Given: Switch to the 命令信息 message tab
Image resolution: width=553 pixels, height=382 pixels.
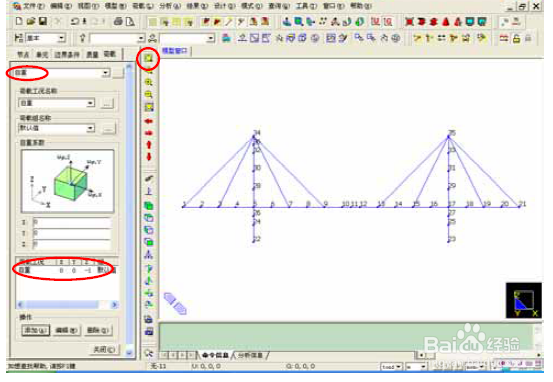Looking at the screenshot, I should click(215, 355).
